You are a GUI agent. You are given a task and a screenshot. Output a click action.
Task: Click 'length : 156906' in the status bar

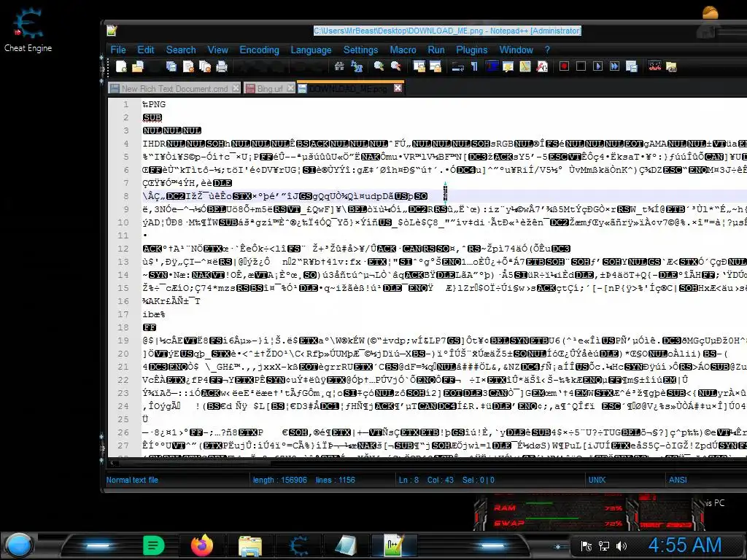coord(279,480)
